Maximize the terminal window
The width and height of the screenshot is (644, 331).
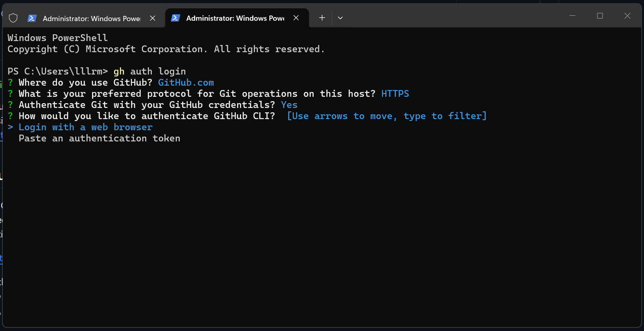click(600, 16)
